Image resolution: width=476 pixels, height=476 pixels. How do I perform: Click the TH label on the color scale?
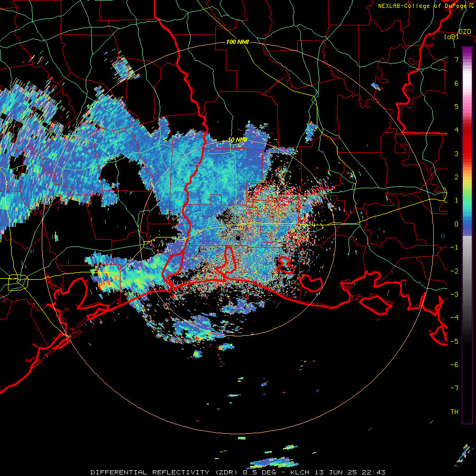click(x=454, y=412)
